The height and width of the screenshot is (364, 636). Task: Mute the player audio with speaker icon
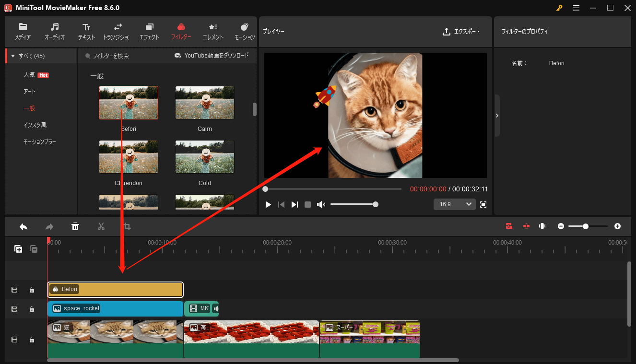coord(321,204)
